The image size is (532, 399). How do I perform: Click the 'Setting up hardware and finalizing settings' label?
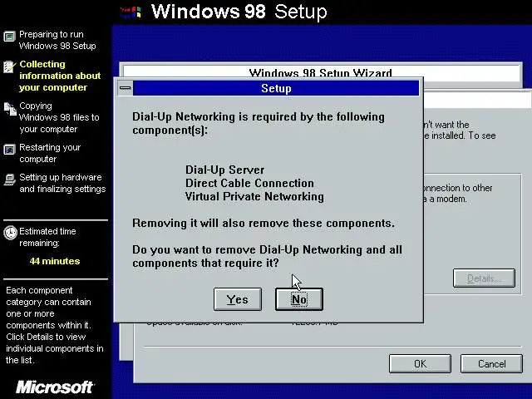(x=62, y=183)
